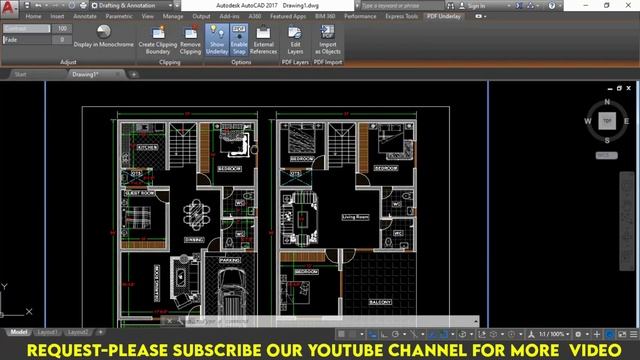The height and width of the screenshot is (360, 640).
Task: Toggle Ortho mode in status bar
Action: pos(384,334)
